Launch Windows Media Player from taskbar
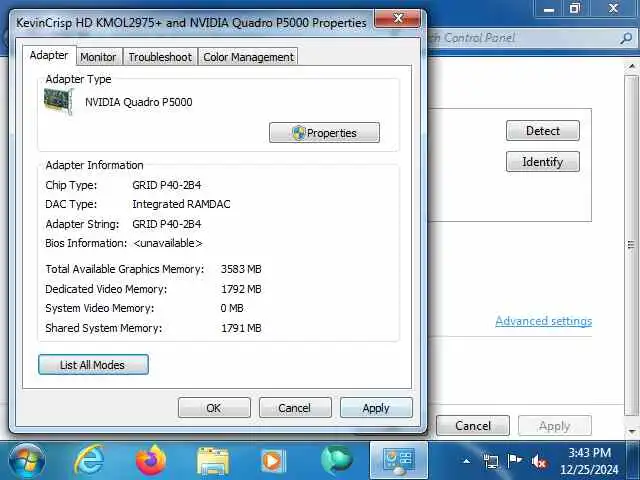 [272, 461]
